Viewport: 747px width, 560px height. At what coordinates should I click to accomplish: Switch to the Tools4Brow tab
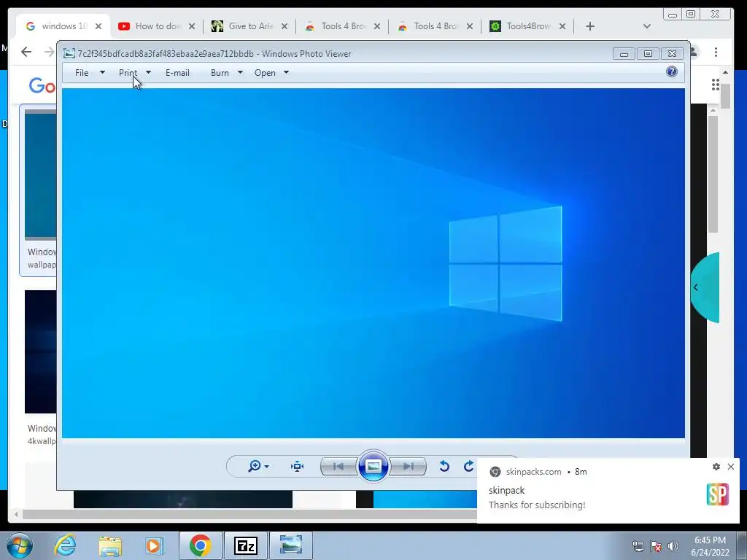point(527,26)
